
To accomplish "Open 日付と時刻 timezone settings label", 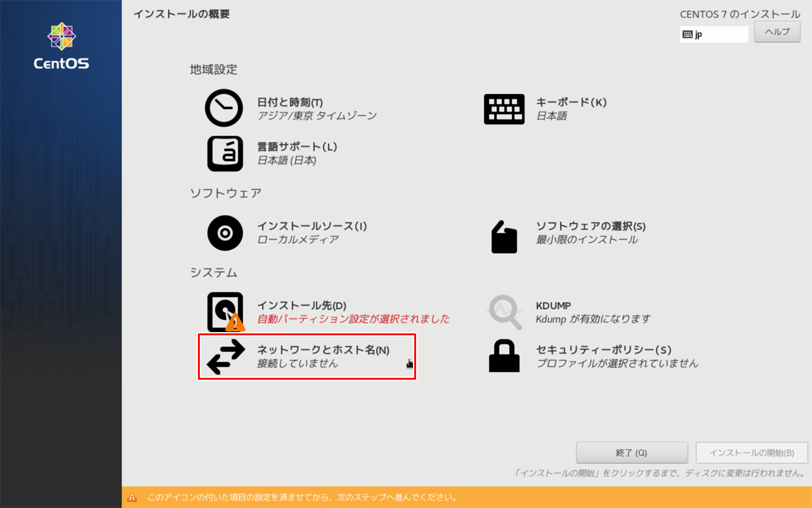I will (x=290, y=102).
